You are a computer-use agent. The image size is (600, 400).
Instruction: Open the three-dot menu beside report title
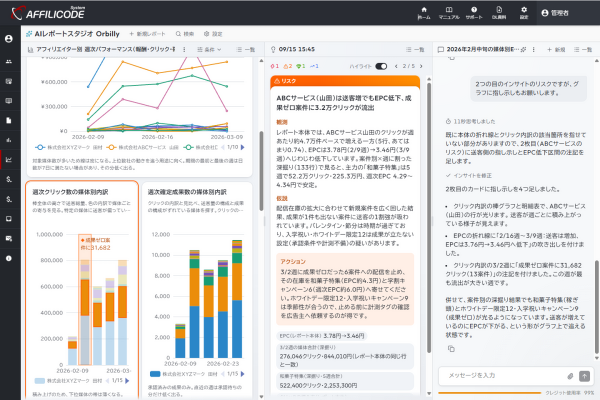(x=184, y=49)
